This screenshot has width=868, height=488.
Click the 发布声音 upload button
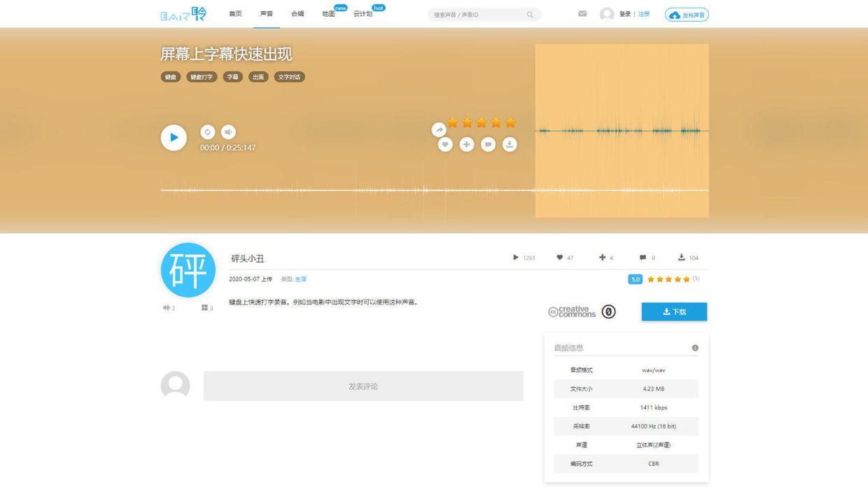[687, 15]
